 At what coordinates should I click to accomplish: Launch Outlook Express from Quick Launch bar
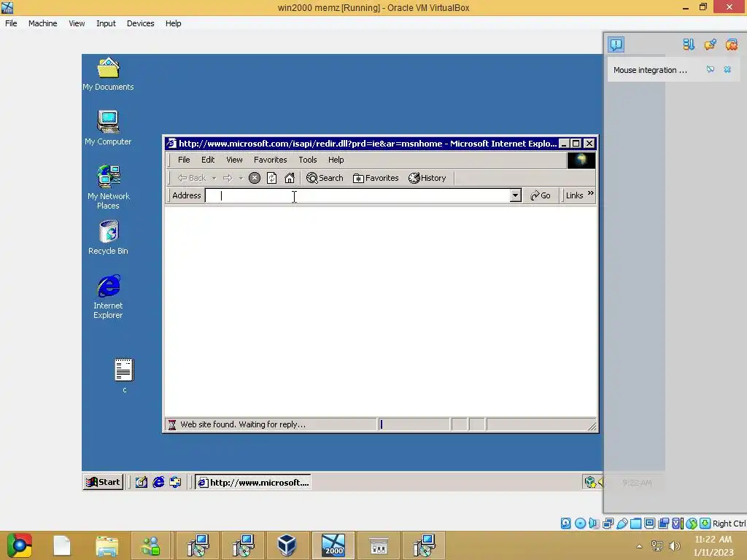click(x=175, y=482)
